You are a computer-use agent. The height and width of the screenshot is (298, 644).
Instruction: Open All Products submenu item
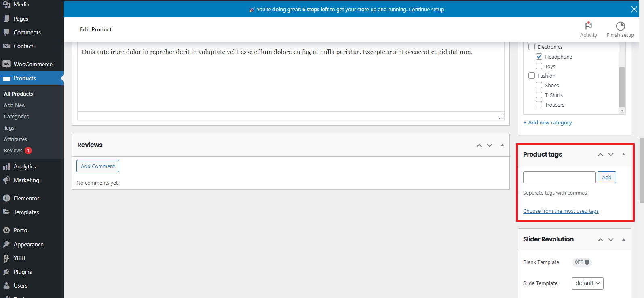pyautogui.click(x=19, y=94)
